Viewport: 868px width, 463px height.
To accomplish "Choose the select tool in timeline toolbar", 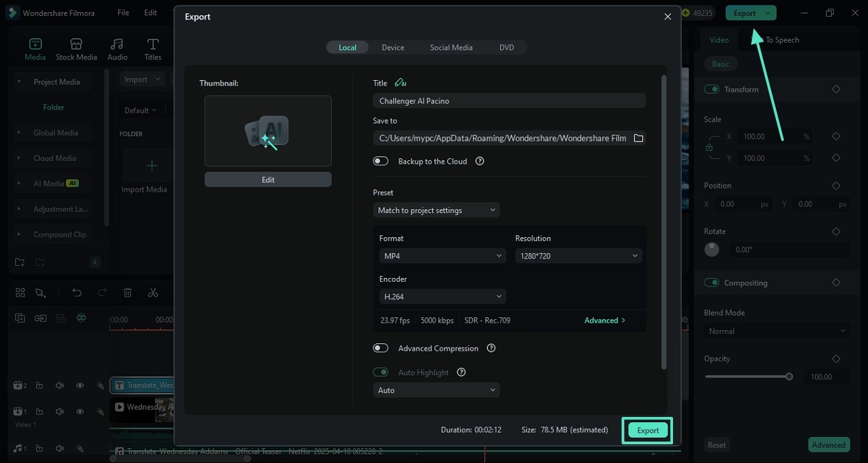I will pos(40,293).
